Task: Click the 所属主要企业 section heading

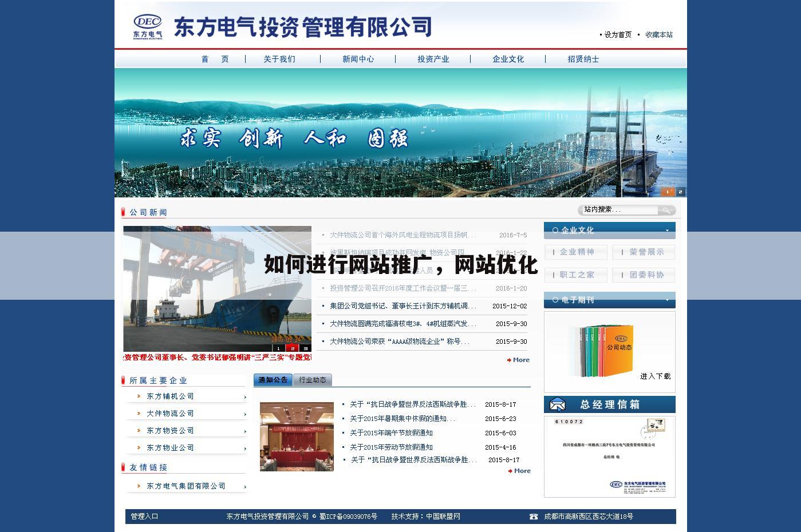Action: 159,380
